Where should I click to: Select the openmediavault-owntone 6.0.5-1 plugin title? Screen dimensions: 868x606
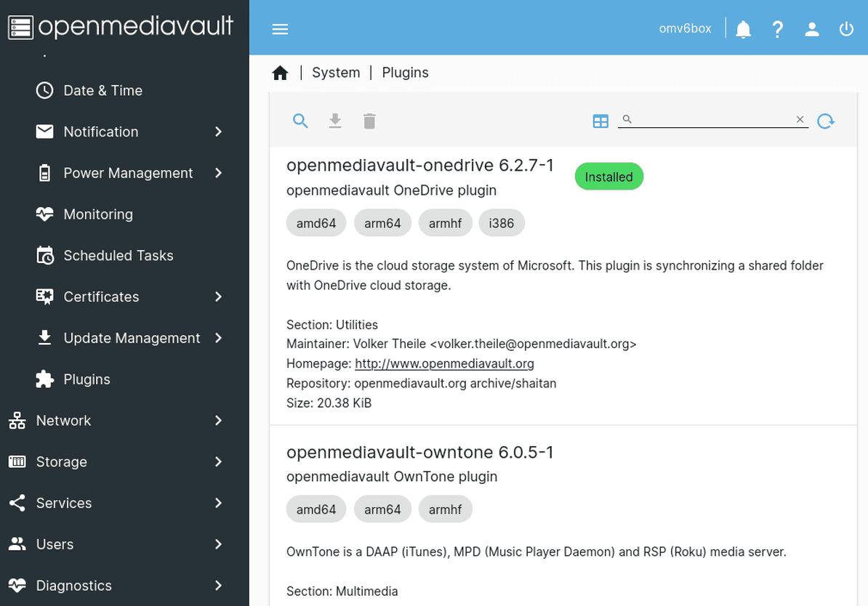pos(419,452)
